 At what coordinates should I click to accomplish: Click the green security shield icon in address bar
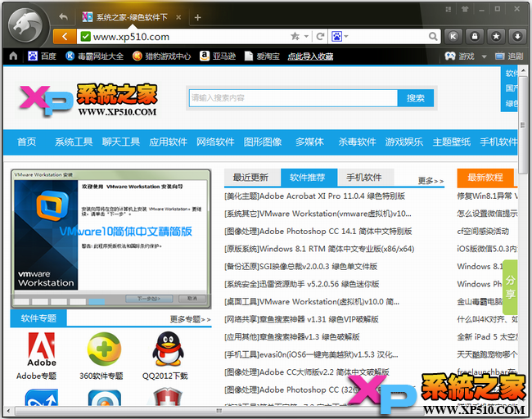click(85, 36)
